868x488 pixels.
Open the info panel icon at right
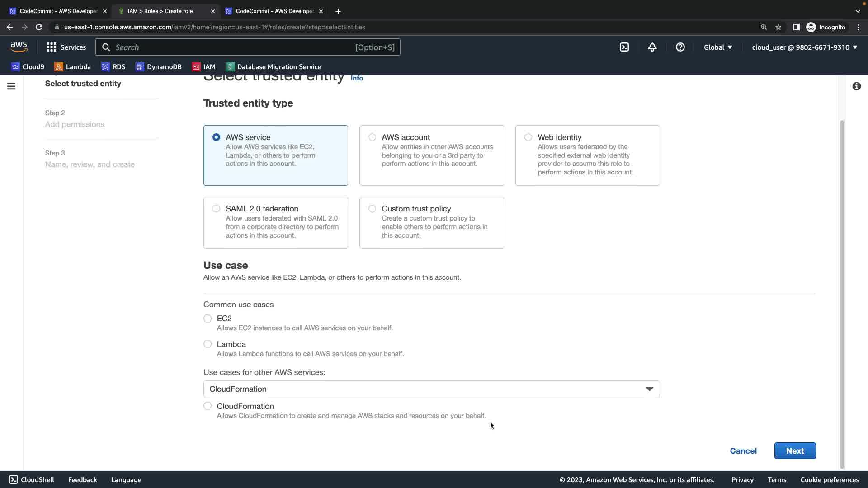click(856, 86)
